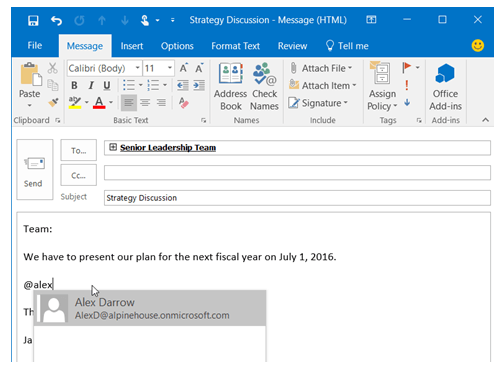Grow the font size
Screen dimensions: 504x375
point(184,68)
